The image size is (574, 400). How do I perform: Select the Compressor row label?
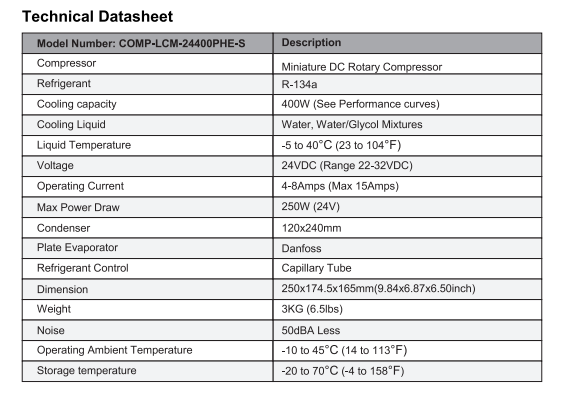click(66, 63)
